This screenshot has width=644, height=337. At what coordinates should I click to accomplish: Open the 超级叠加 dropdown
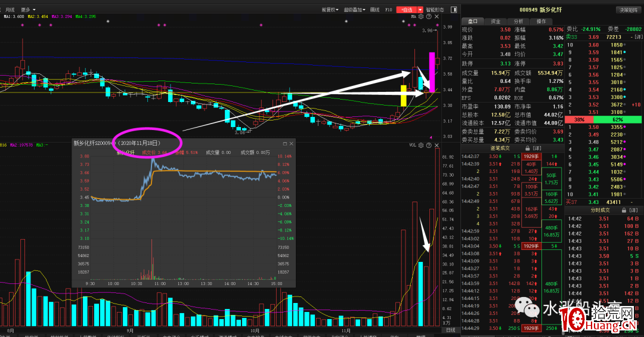(354, 10)
